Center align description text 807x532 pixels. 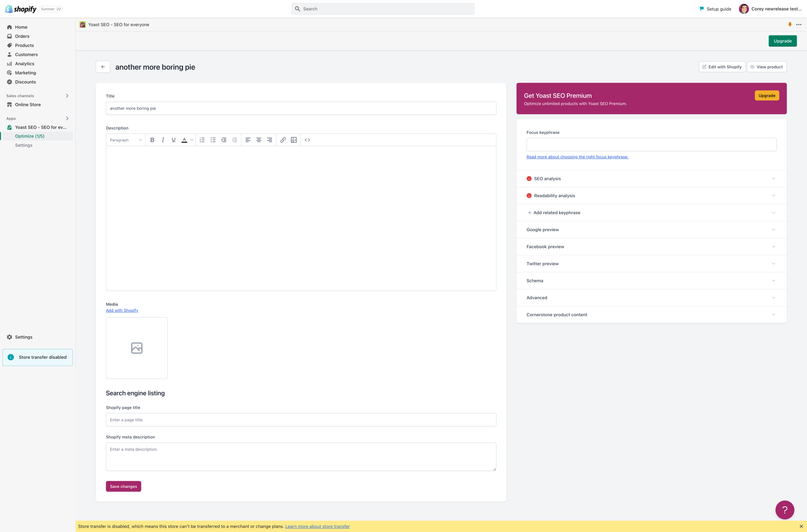tap(259, 140)
